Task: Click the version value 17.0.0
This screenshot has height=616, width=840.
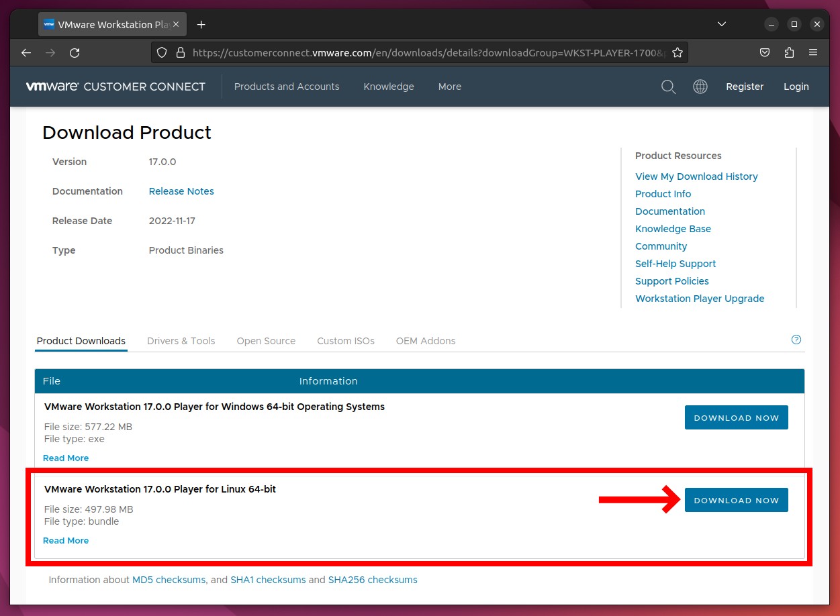Action: [x=162, y=162]
